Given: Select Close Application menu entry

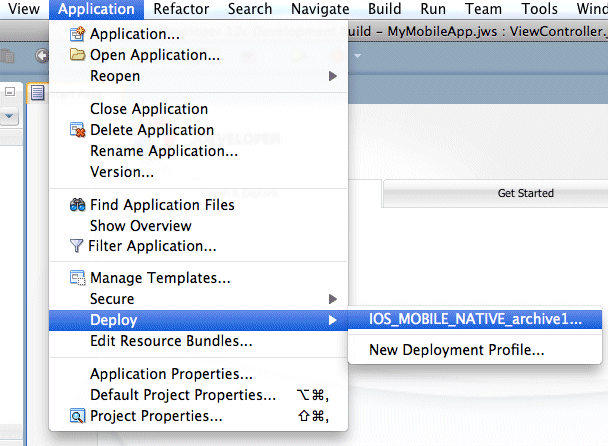Looking at the screenshot, I should (x=149, y=109).
